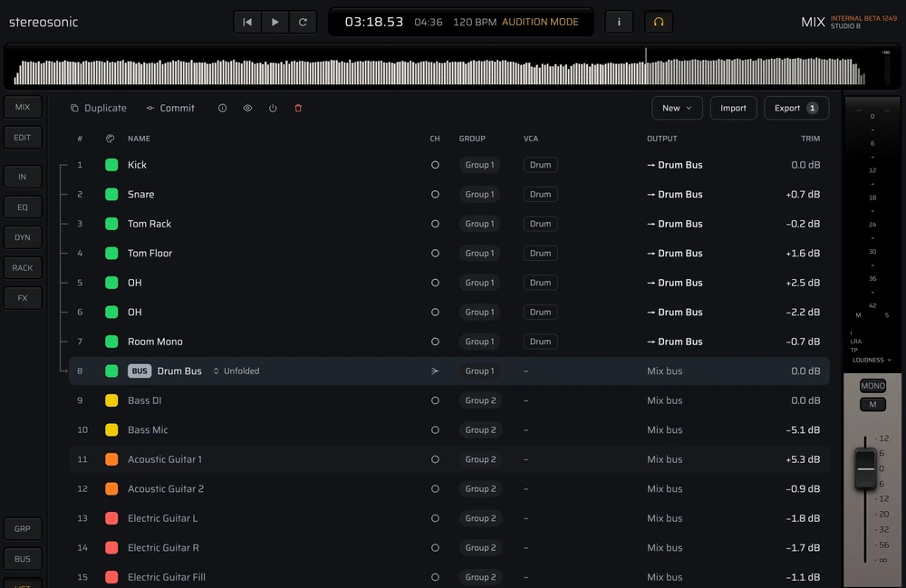Start playback with the play button
Viewport: 906px width, 588px height.
click(x=275, y=22)
